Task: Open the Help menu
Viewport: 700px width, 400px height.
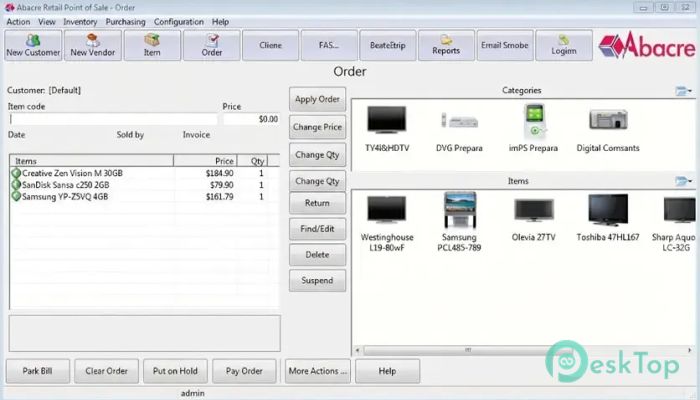Action: pyautogui.click(x=220, y=22)
